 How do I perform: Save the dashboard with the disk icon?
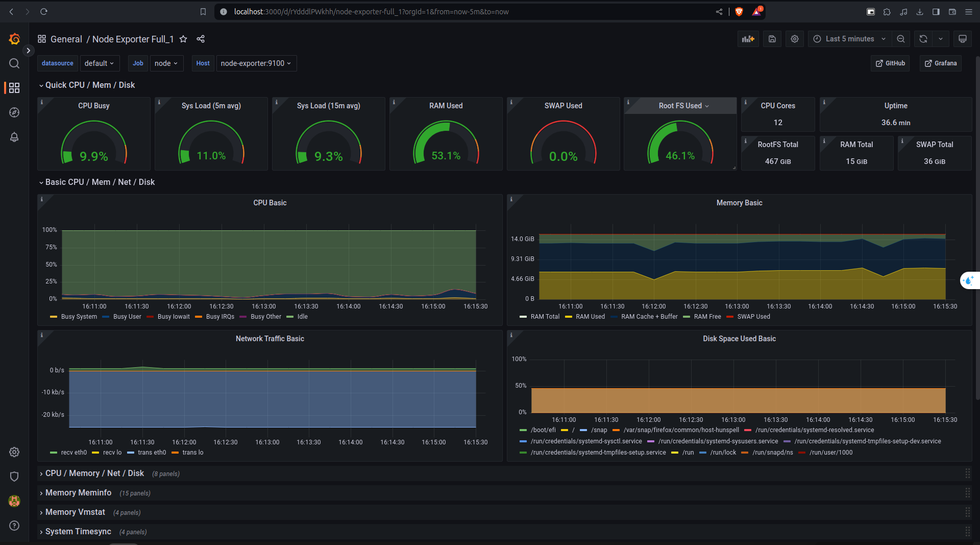pyautogui.click(x=772, y=39)
